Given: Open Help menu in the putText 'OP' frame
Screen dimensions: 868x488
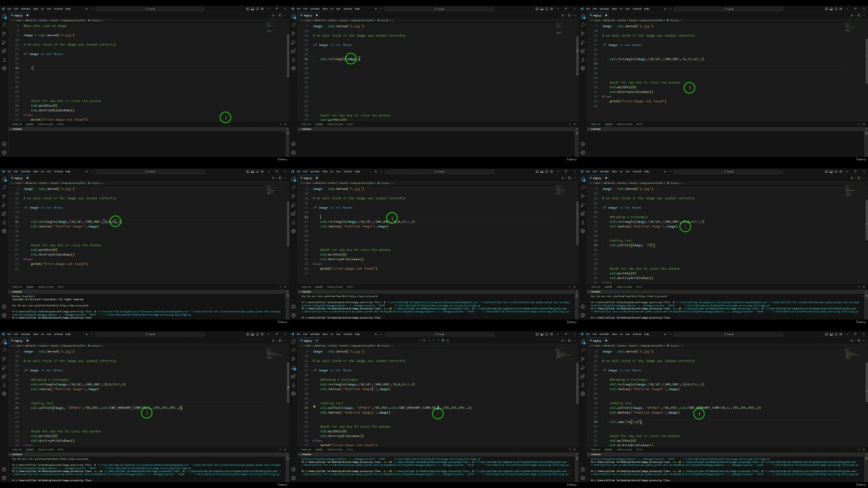Looking at the screenshot, I should click(647, 171).
